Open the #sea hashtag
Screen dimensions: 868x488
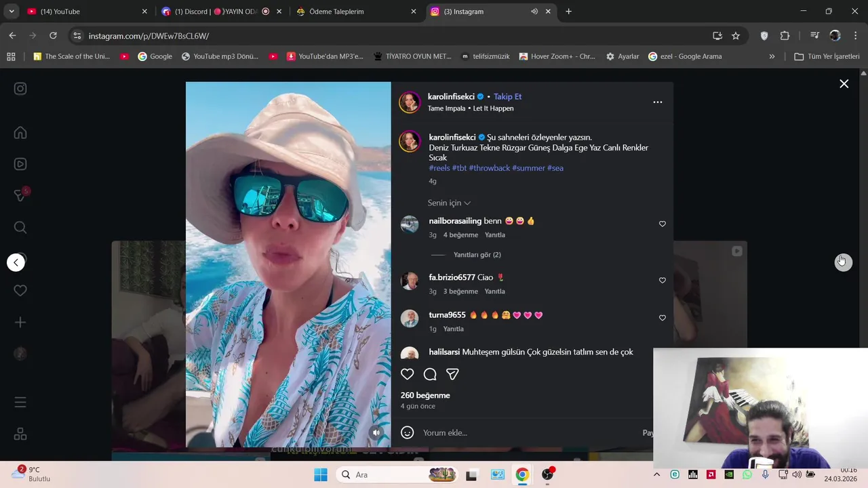(x=555, y=168)
